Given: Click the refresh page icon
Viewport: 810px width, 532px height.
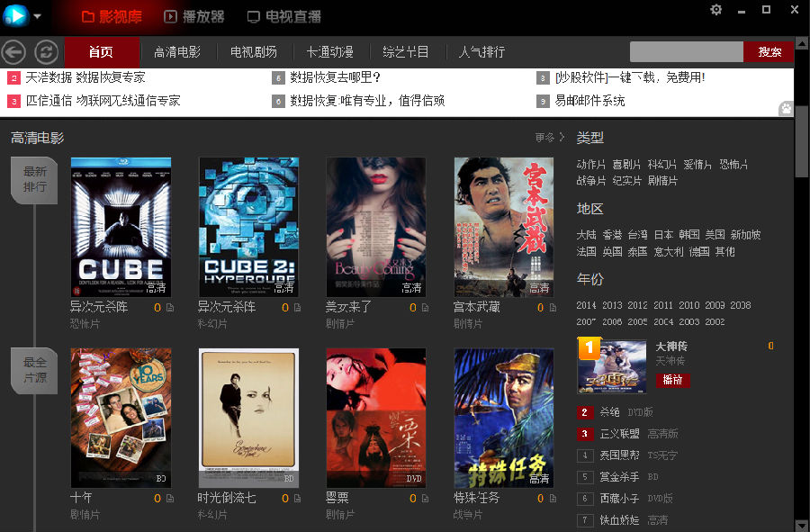Looking at the screenshot, I should tap(46, 52).
